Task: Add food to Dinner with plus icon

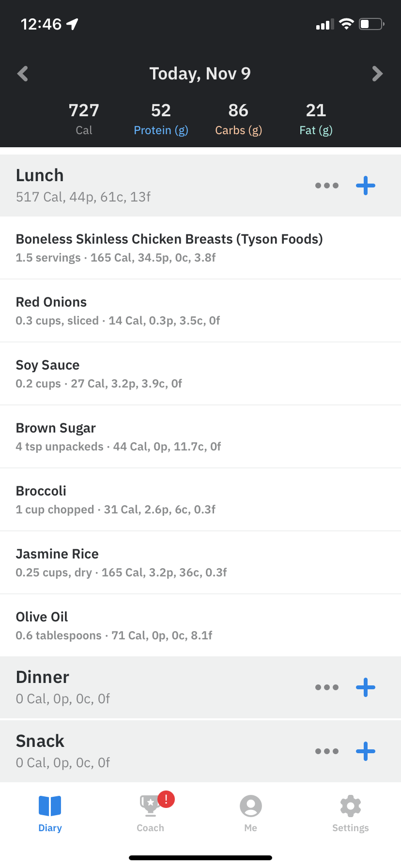Action: (x=366, y=687)
